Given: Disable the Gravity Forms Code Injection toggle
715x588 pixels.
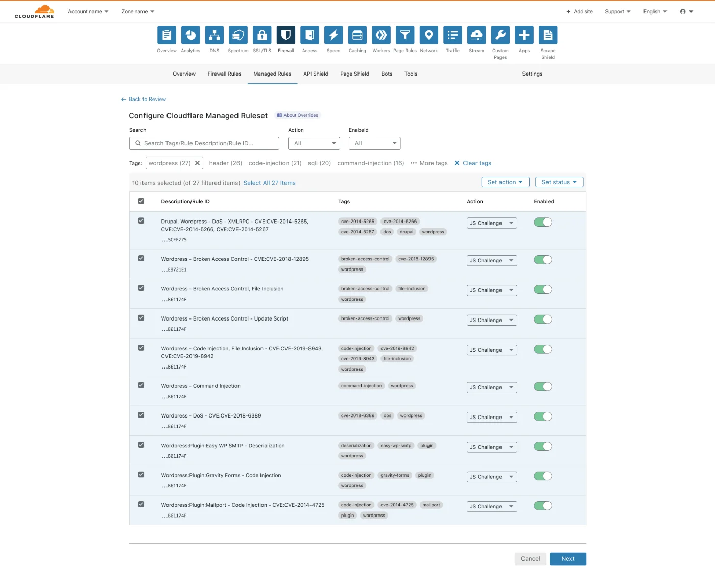Looking at the screenshot, I should click(543, 476).
